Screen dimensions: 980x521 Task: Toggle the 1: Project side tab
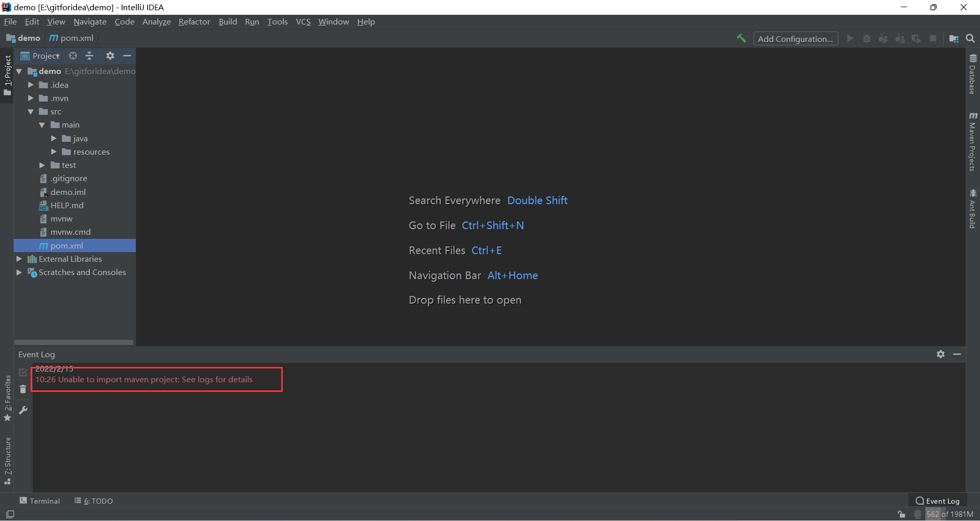coord(7,76)
